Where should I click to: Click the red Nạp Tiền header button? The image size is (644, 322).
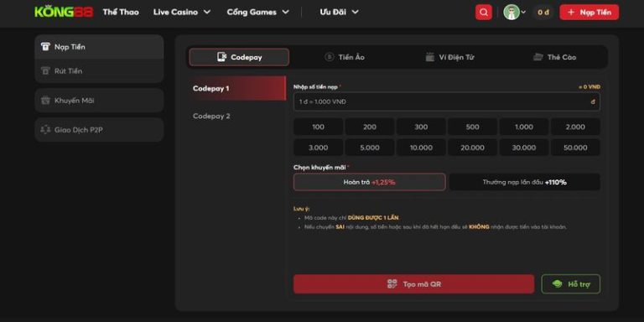click(x=589, y=13)
